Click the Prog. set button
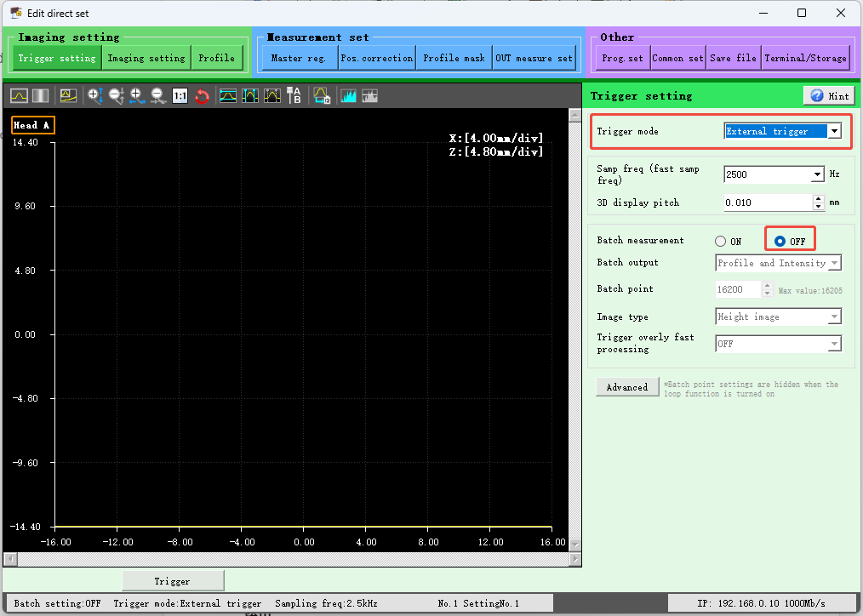The width and height of the screenshot is (863, 616). tap(622, 58)
